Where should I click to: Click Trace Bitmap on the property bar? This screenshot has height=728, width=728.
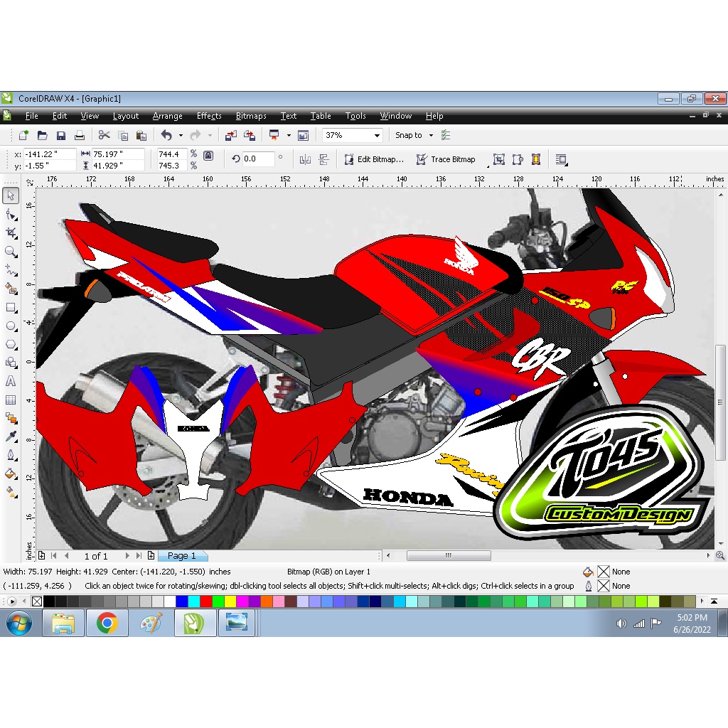pyautogui.click(x=446, y=159)
